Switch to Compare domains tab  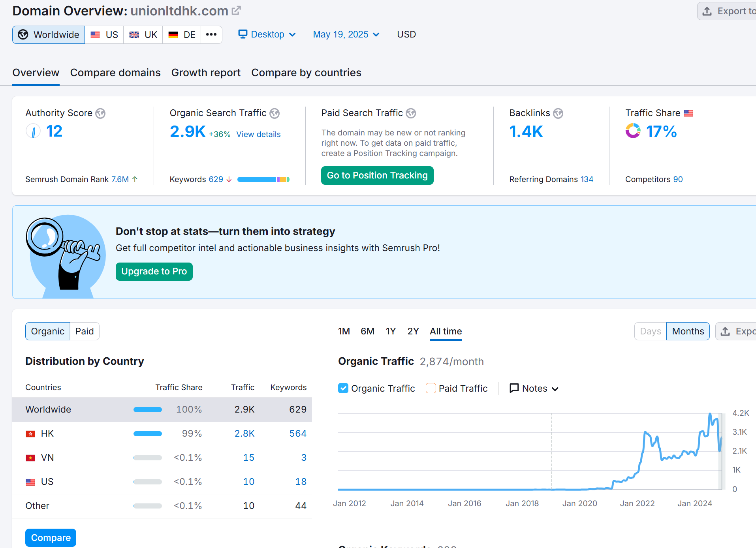[x=115, y=73]
